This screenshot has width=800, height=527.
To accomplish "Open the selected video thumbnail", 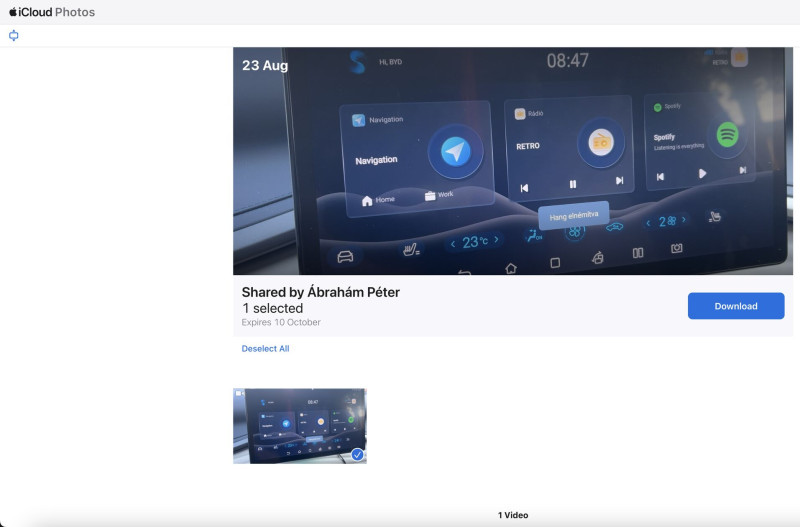I will point(299,426).
